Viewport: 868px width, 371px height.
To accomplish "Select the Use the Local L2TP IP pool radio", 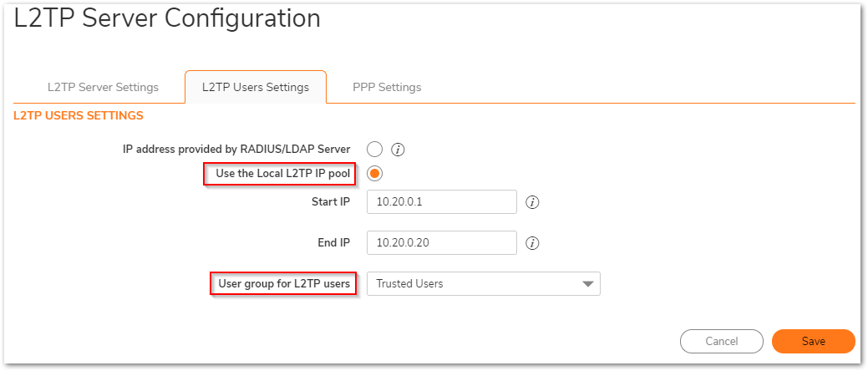I will tap(374, 174).
